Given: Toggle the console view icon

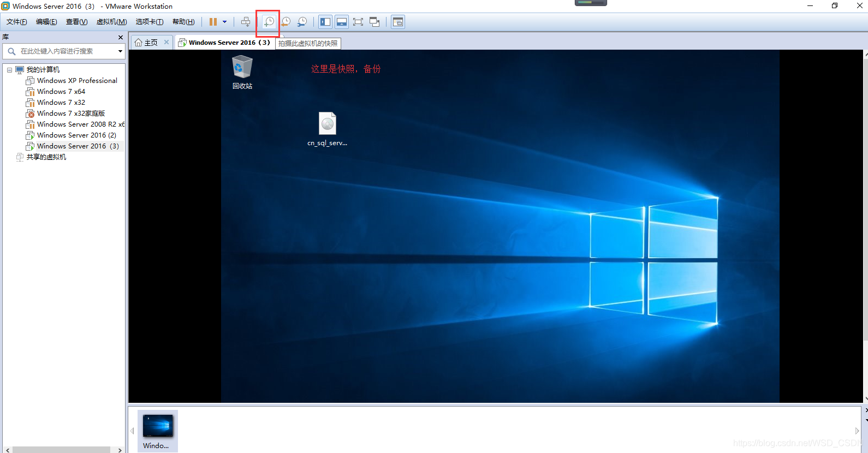Looking at the screenshot, I should pyautogui.click(x=398, y=22).
